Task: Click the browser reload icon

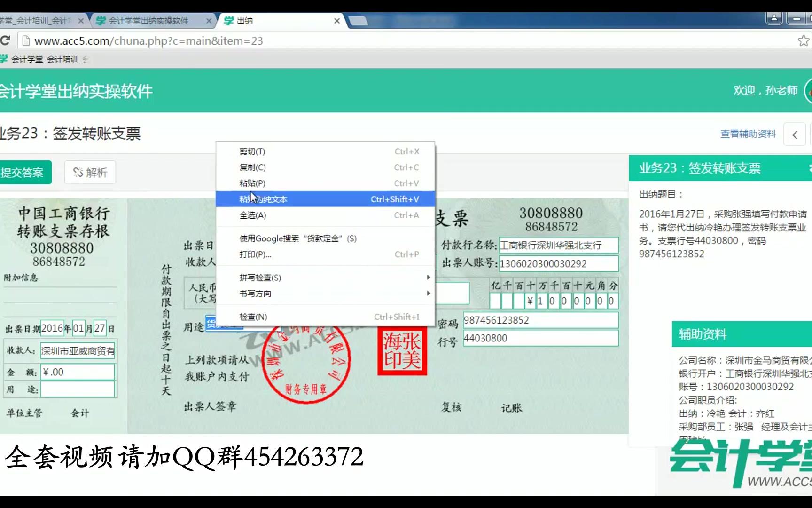Action: point(5,40)
